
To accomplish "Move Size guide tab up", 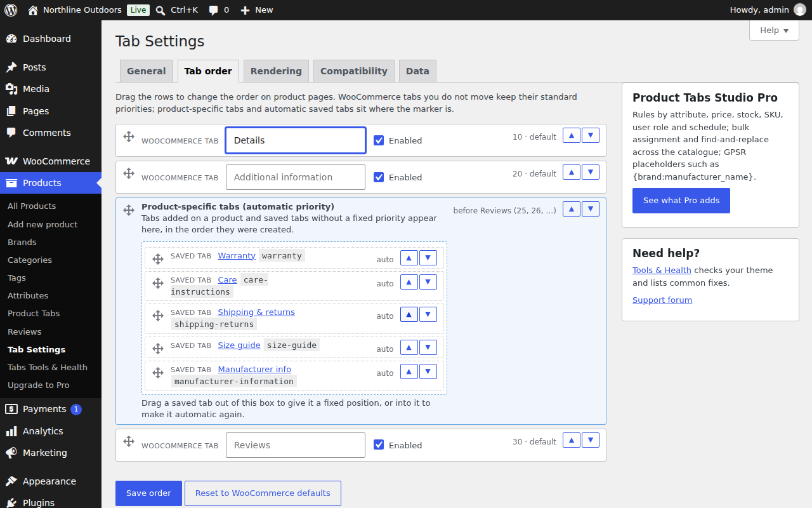I will [x=409, y=347].
